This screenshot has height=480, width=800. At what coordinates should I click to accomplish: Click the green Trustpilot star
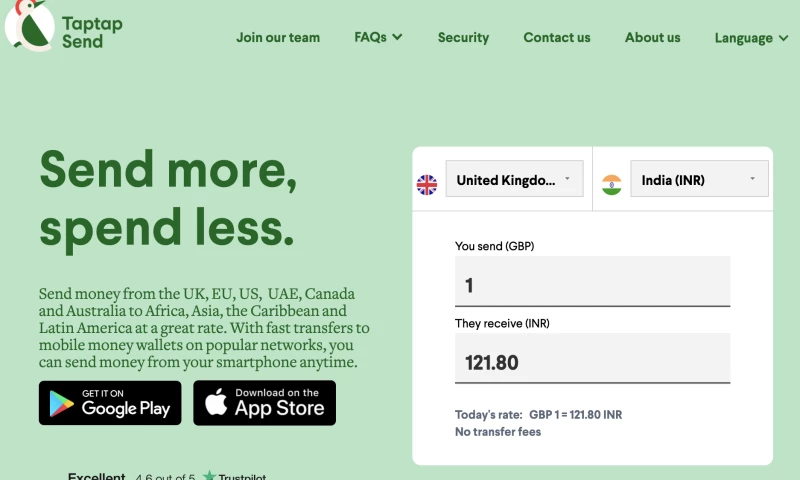pos(209,476)
